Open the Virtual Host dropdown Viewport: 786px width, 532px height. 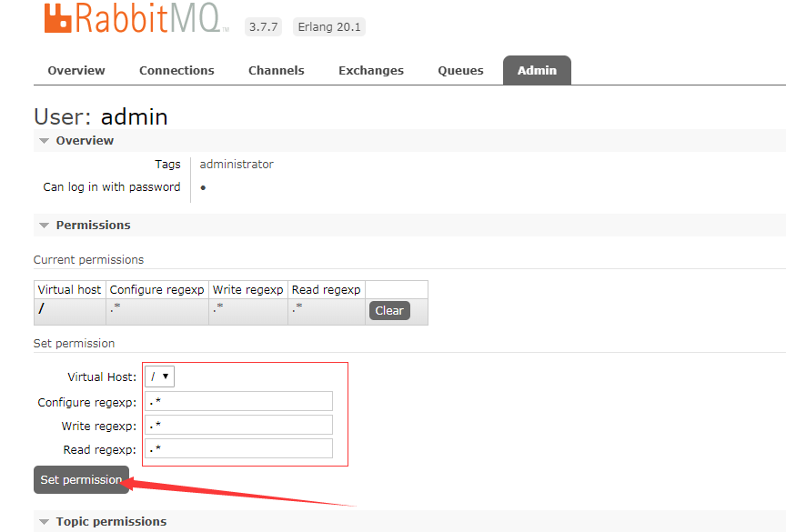159,376
